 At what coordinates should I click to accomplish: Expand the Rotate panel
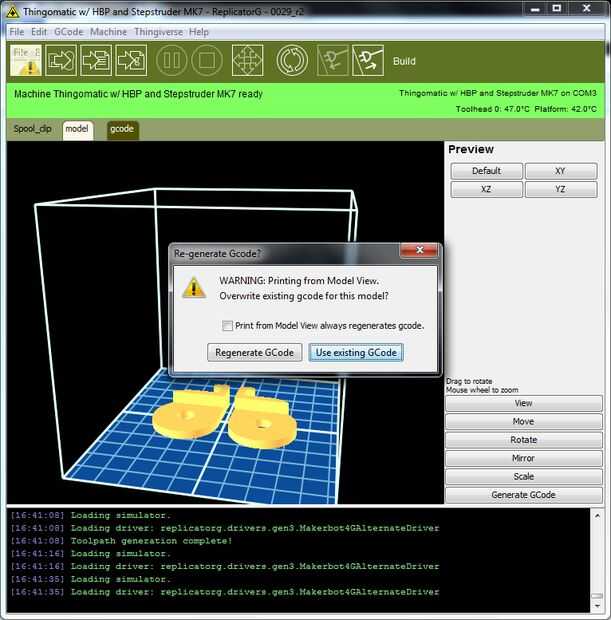pyautogui.click(x=524, y=440)
